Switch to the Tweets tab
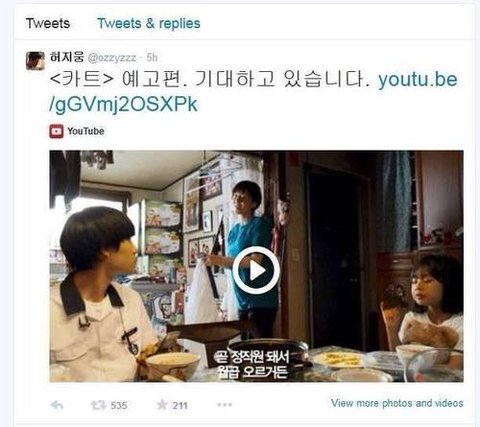This screenshot has height=427, width=480. [48, 23]
